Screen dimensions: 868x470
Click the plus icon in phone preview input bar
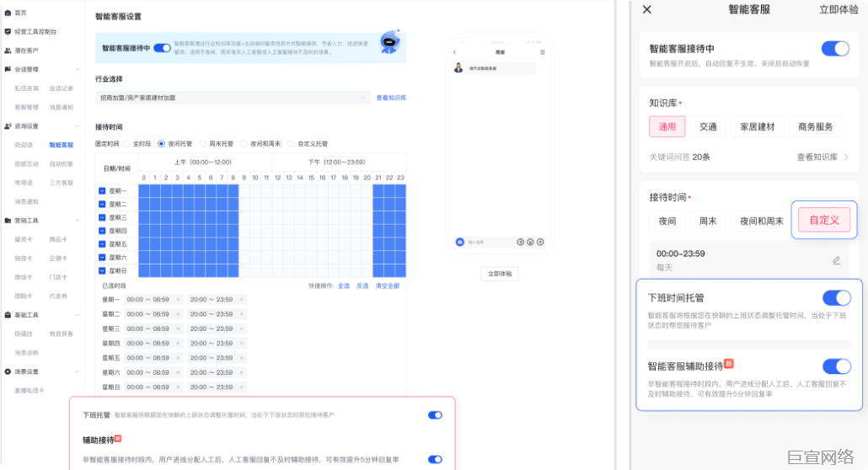[540, 242]
